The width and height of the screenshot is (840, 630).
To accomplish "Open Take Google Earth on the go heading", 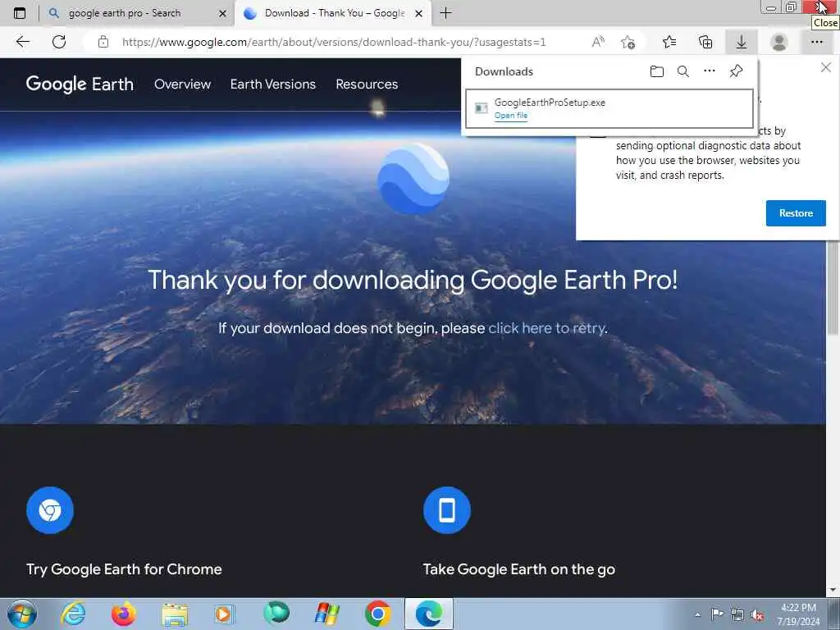I will click(x=518, y=569).
